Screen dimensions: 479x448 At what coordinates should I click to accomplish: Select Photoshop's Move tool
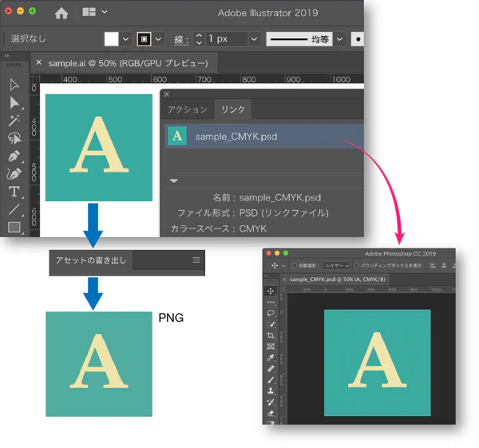[x=271, y=291]
